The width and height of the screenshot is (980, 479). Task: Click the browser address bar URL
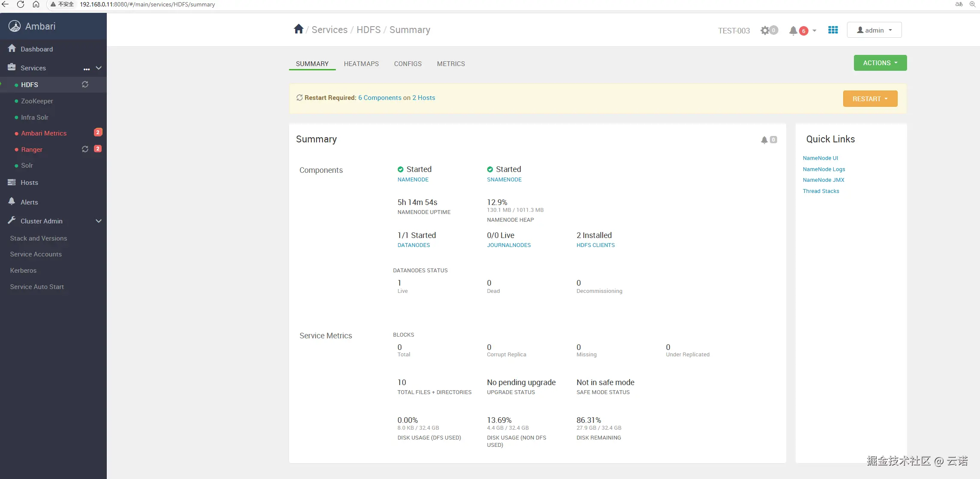[x=147, y=4]
